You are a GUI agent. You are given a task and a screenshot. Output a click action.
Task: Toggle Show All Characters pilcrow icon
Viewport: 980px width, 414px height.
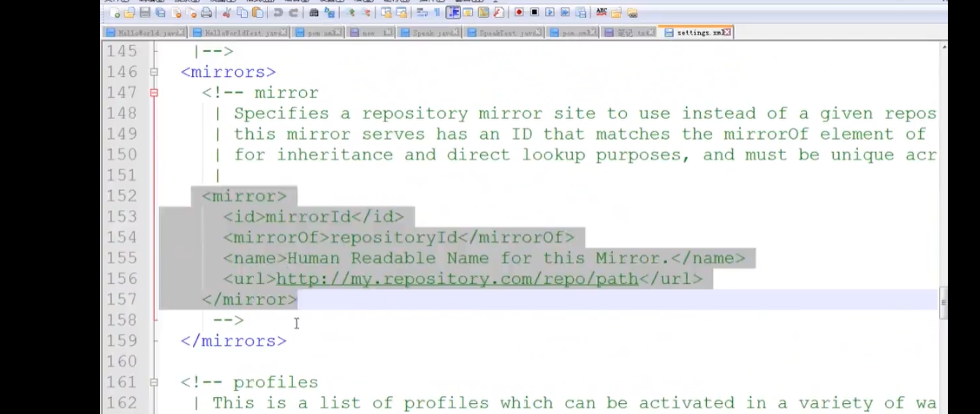437,12
